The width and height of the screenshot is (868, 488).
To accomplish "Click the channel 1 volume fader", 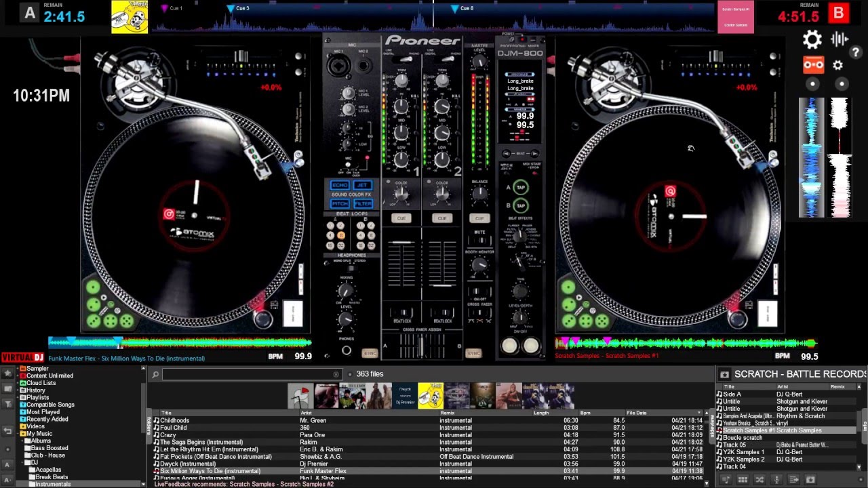I will pos(401,243).
